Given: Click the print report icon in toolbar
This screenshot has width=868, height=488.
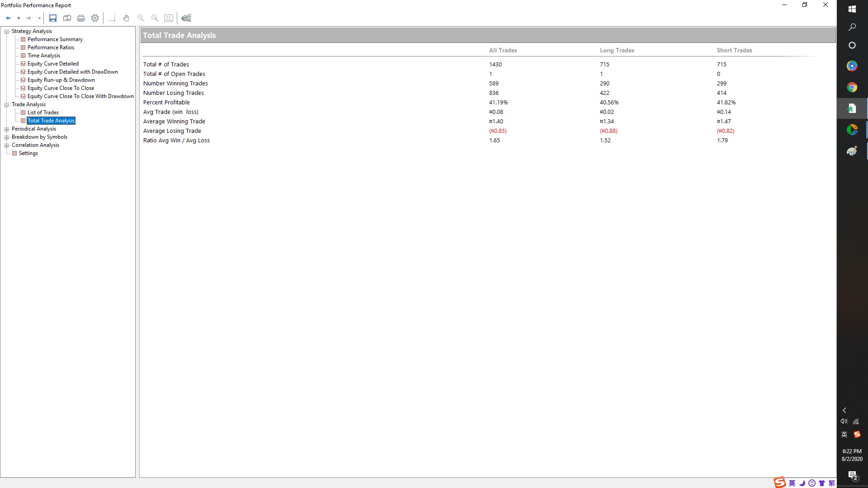Looking at the screenshot, I should point(81,18).
